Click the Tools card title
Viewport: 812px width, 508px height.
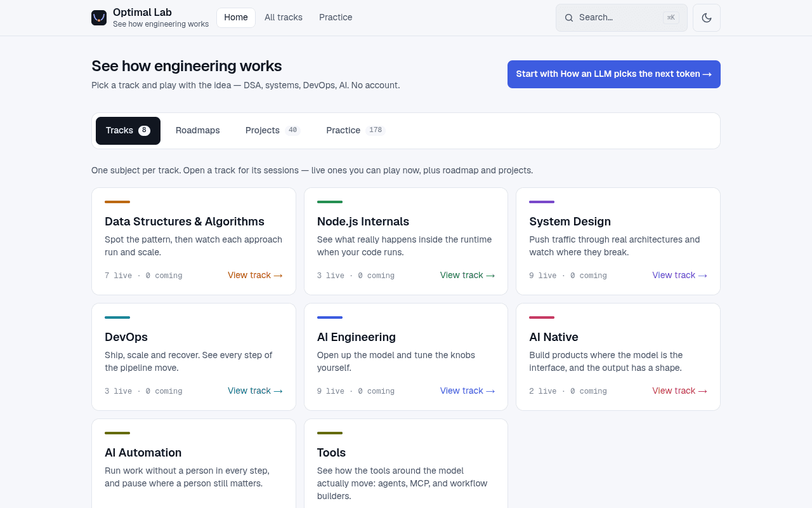pyautogui.click(x=331, y=453)
